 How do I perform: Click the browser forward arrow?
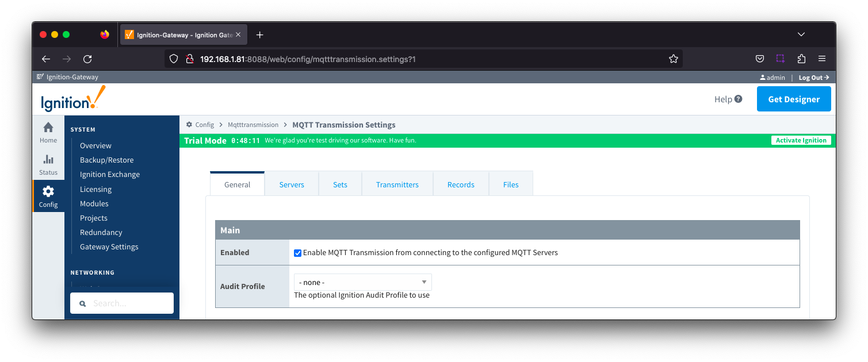pos(67,59)
